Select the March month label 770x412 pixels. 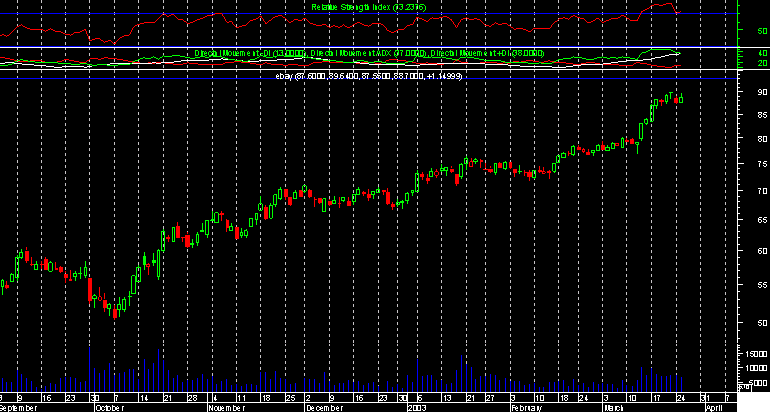613,408
